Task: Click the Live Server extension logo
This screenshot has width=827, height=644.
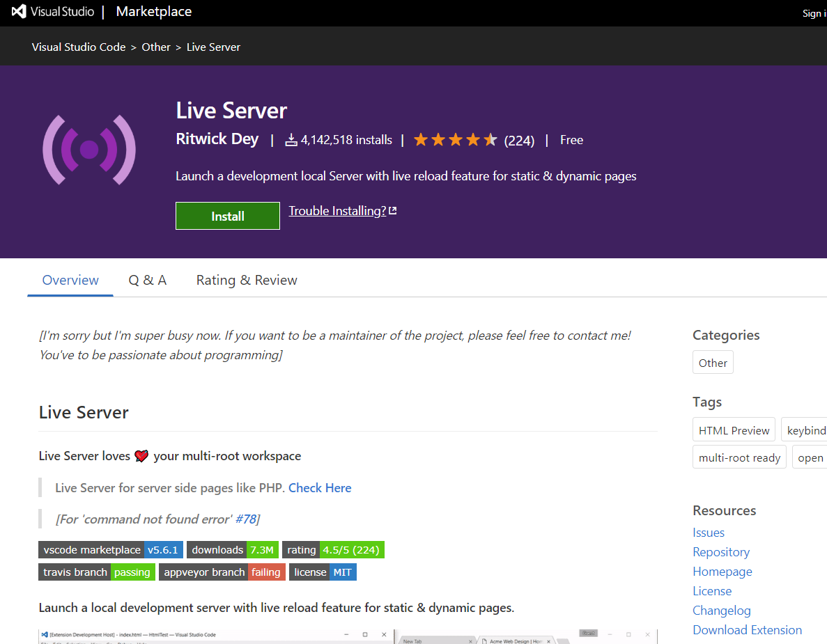Action: [89, 150]
